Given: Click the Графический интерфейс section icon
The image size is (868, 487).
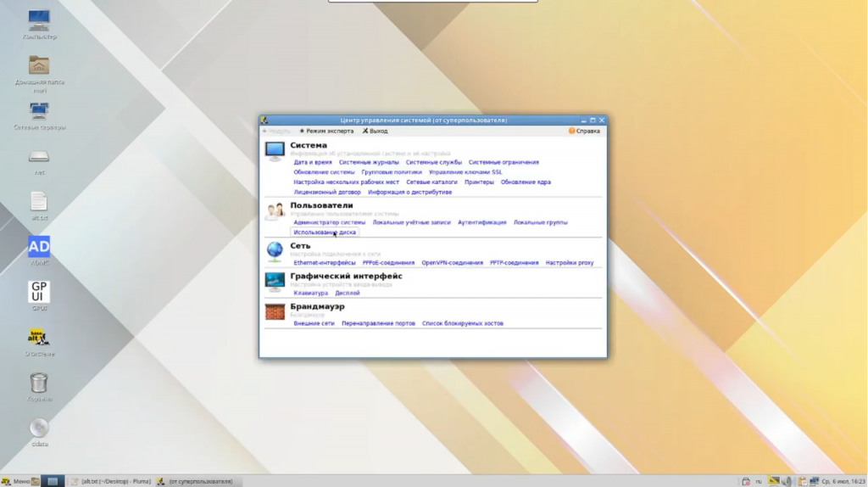Looking at the screenshot, I should [x=275, y=282].
